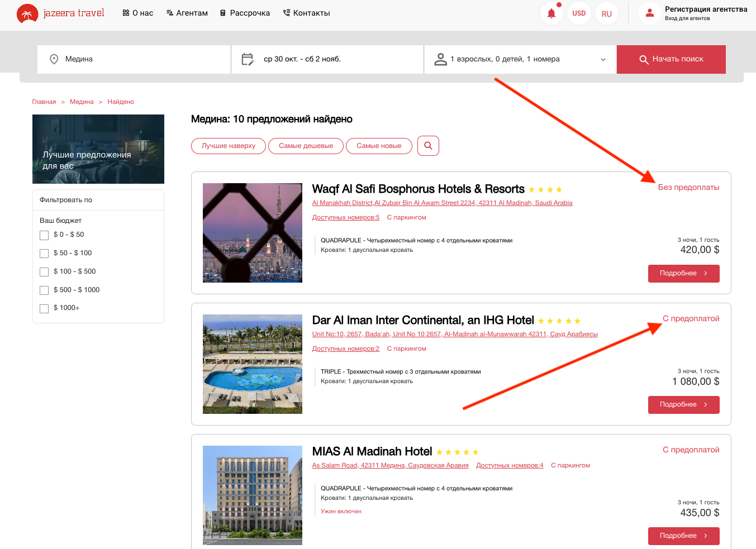Image resolution: width=756 pixels, height=549 pixels.
Task: Open the RU language selector
Action: tap(606, 14)
